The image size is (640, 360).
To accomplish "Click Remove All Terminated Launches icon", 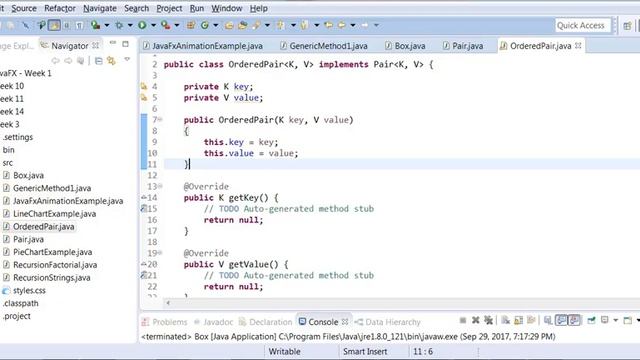I will (489, 320).
